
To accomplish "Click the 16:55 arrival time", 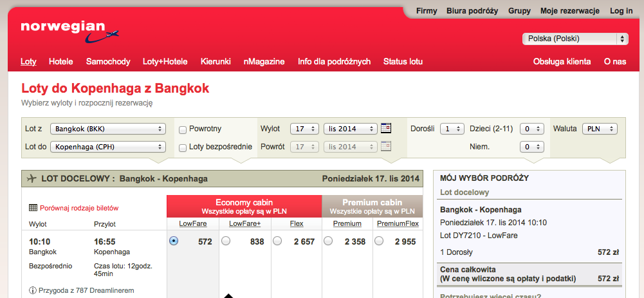I will click(x=105, y=242).
